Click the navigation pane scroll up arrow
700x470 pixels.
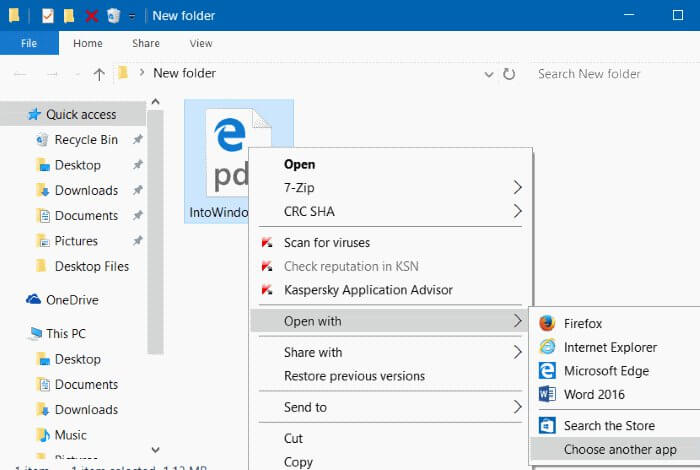155,102
